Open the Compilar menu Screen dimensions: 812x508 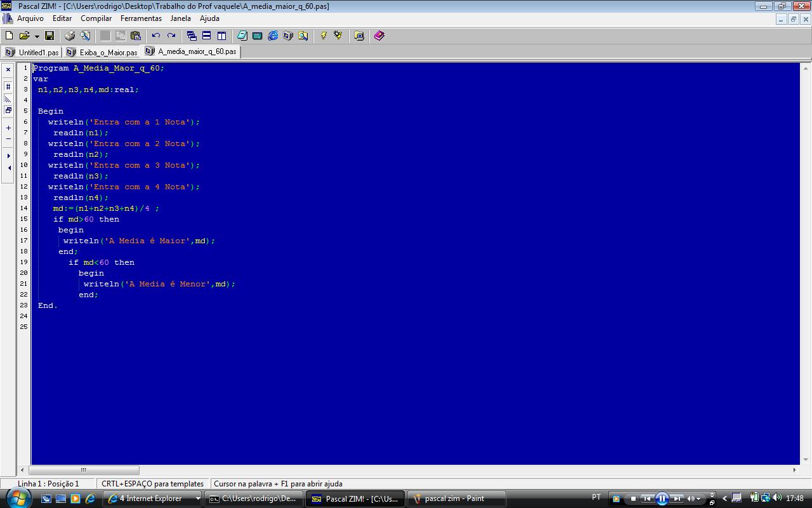click(96, 18)
